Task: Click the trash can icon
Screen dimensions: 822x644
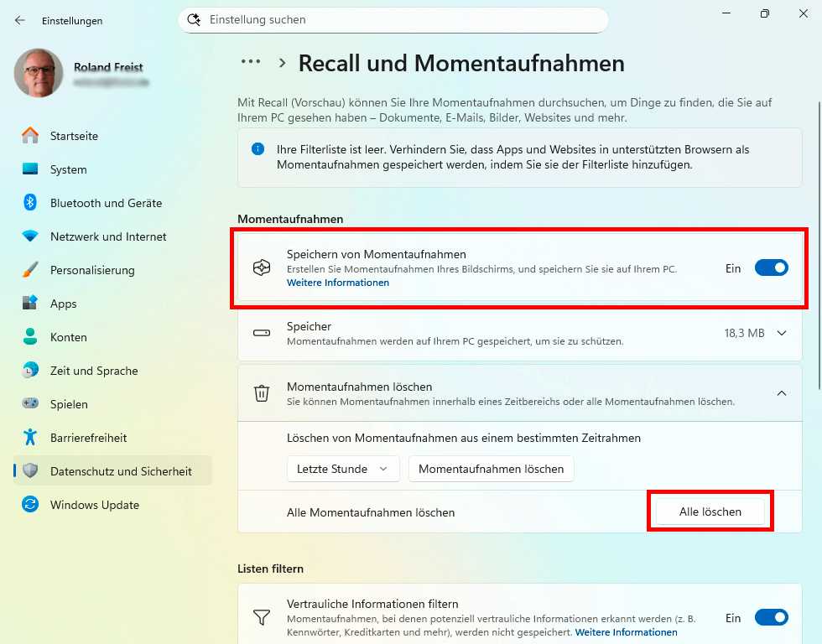Action: (262, 393)
